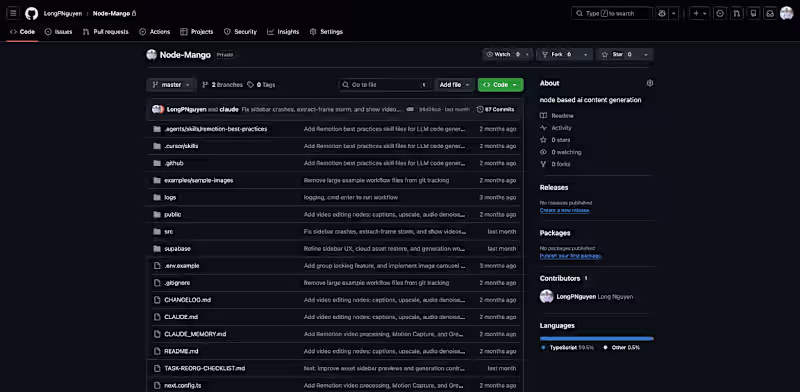
Task: Open the src folder
Action: pos(168,232)
